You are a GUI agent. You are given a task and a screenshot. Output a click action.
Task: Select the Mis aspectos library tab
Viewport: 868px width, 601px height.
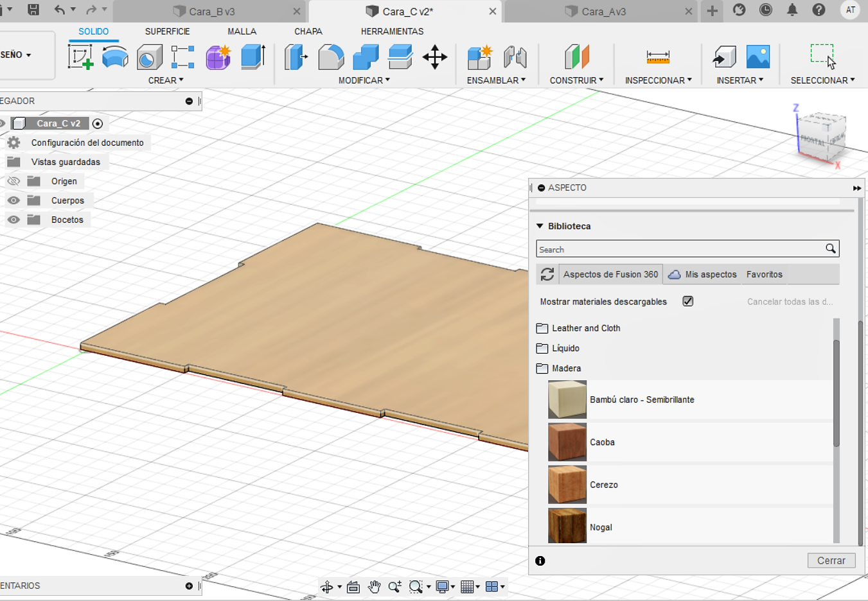[704, 274]
